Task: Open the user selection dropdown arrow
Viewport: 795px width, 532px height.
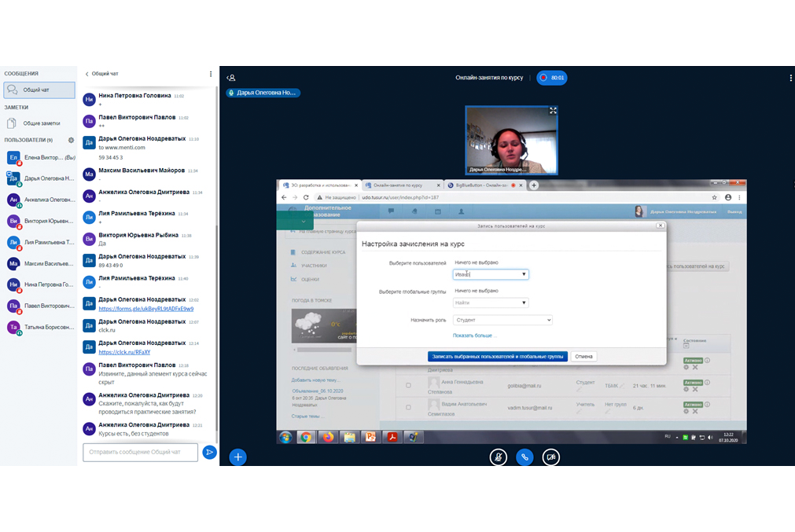Action: pos(524,274)
